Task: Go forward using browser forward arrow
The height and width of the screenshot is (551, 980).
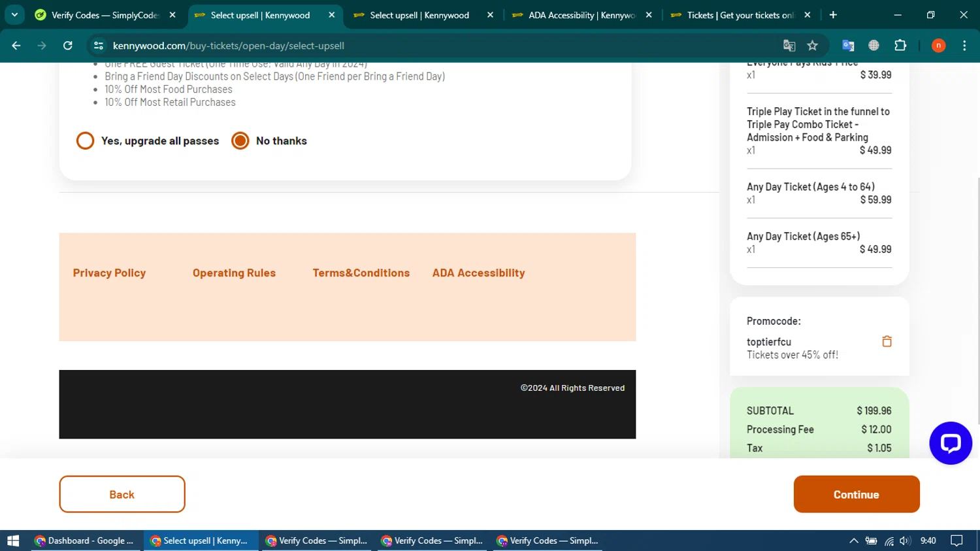Action: coord(42,46)
